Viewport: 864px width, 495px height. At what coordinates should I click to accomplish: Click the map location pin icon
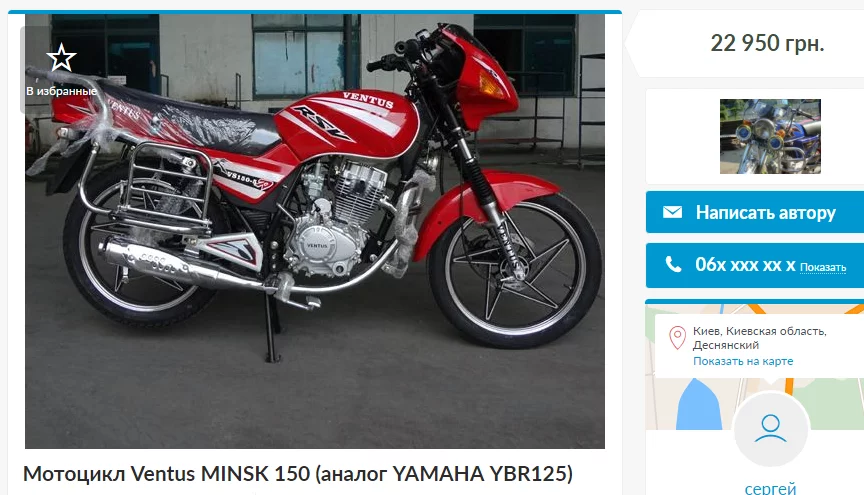point(677,337)
